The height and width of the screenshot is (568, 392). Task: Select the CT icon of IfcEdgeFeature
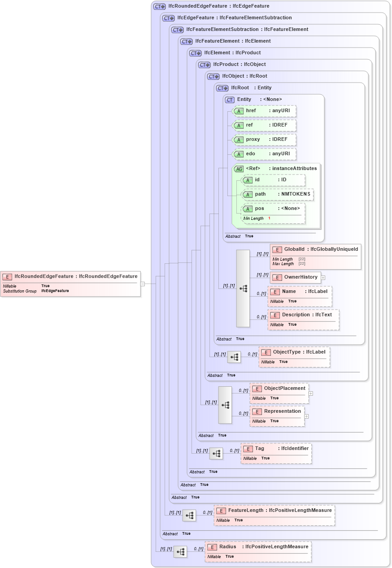coord(168,18)
